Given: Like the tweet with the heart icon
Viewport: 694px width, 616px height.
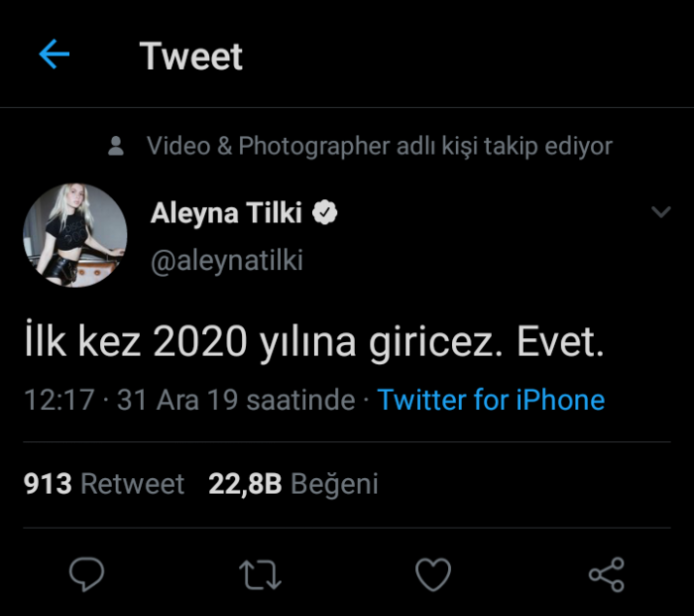Looking at the screenshot, I should [x=432, y=574].
